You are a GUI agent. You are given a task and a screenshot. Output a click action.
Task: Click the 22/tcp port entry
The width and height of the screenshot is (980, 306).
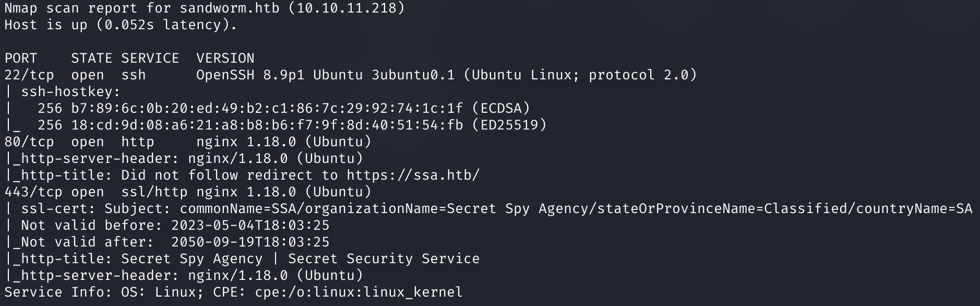[29, 75]
